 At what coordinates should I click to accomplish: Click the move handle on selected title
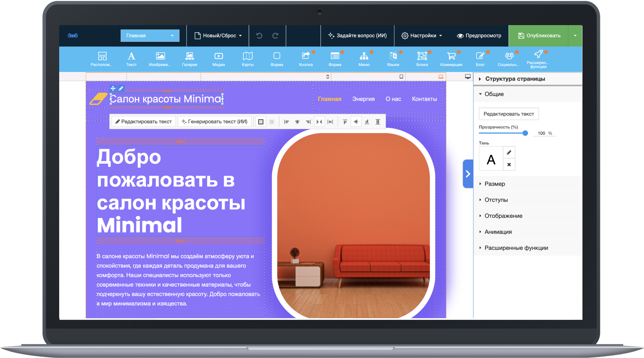113,88
